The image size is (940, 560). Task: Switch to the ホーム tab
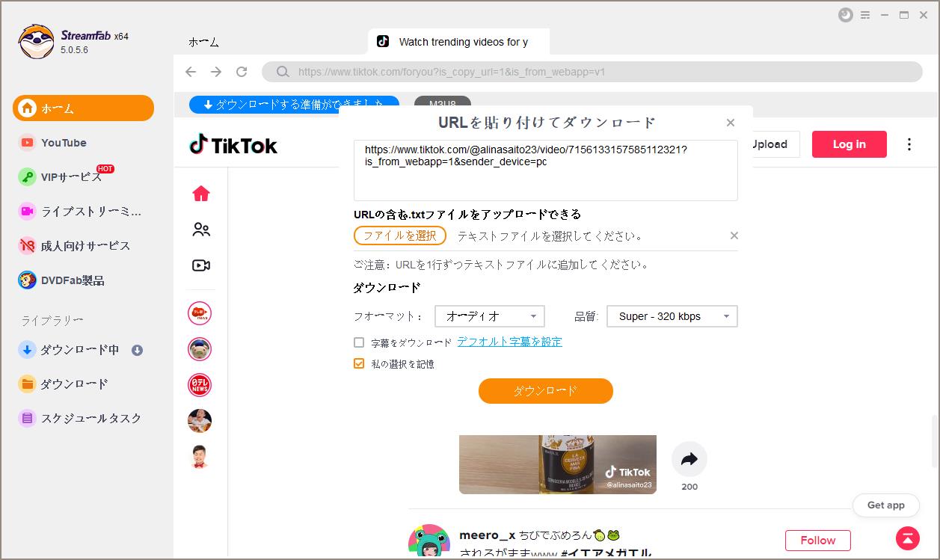point(203,42)
